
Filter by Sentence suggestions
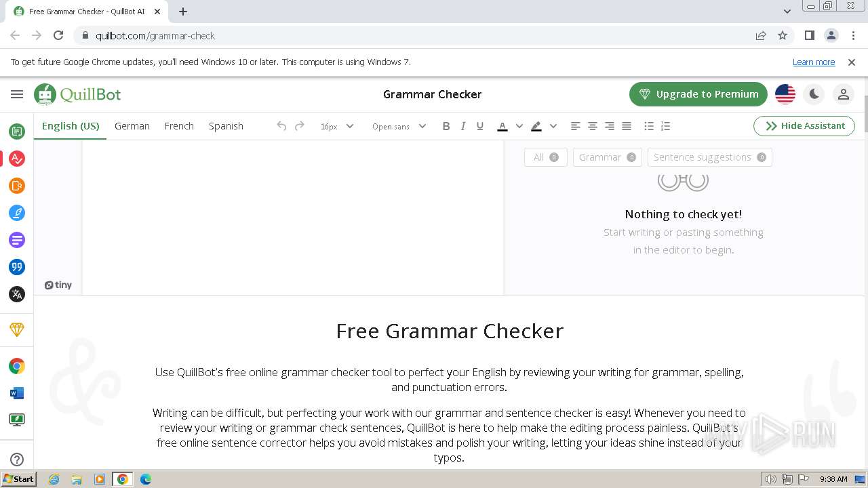[x=709, y=157]
